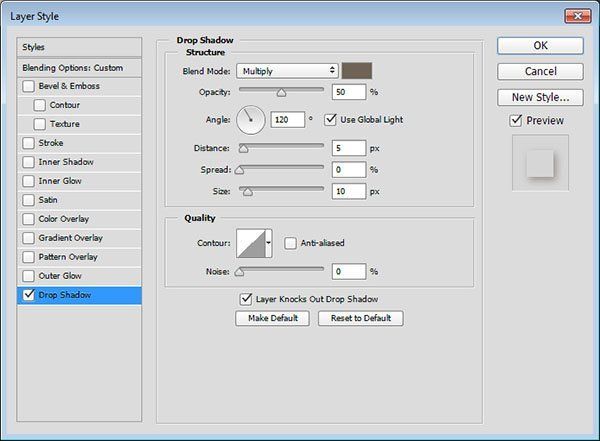Click the Noise value field
600x441 pixels.
pyautogui.click(x=349, y=272)
